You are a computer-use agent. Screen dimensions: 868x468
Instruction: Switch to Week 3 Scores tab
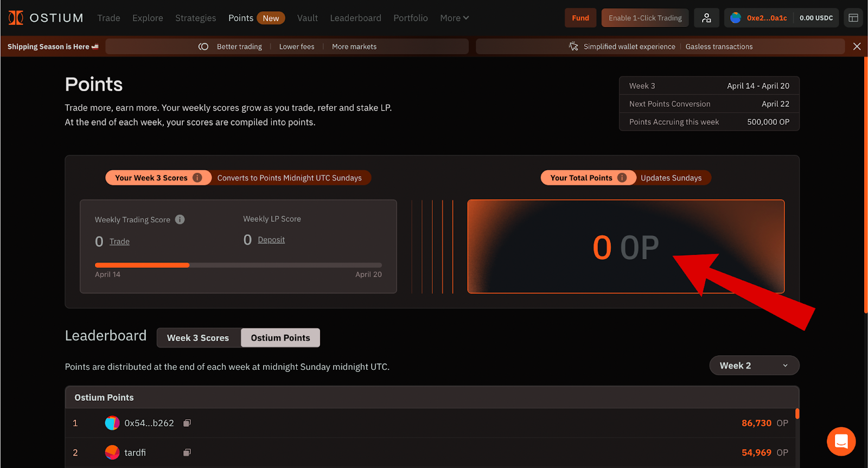(198, 338)
